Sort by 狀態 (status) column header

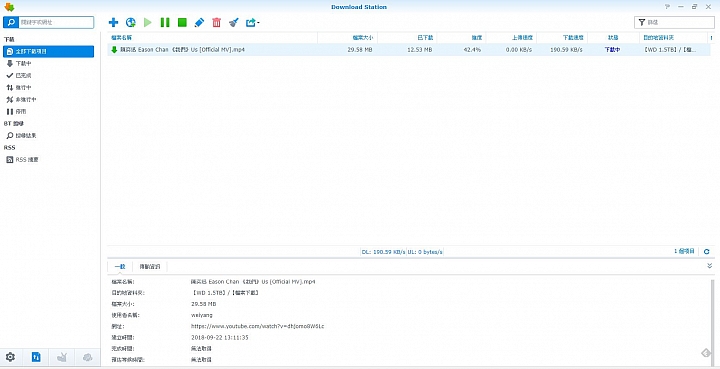[613, 38]
